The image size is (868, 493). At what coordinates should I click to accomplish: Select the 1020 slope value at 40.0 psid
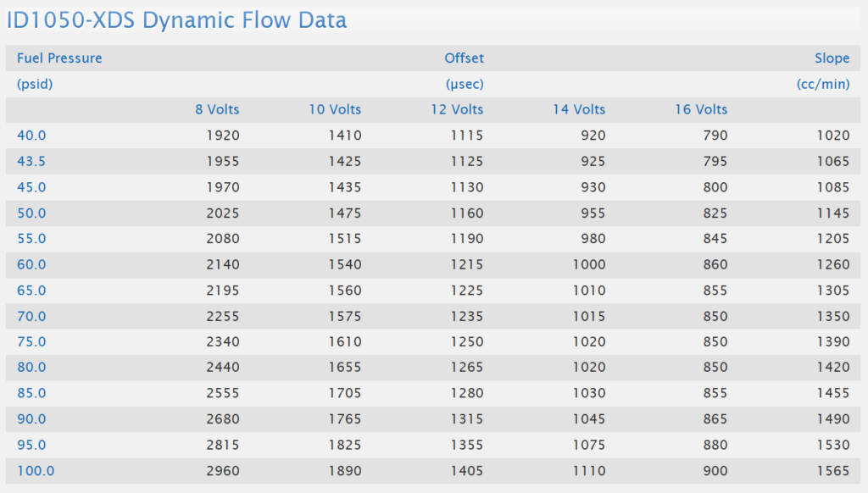pyautogui.click(x=833, y=136)
